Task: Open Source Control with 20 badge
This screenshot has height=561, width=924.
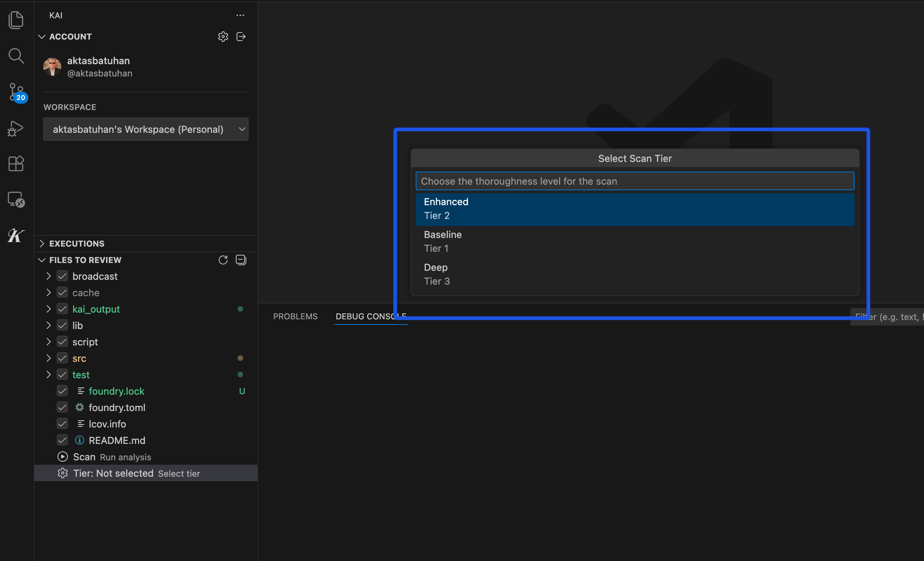Action: point(16,92)
